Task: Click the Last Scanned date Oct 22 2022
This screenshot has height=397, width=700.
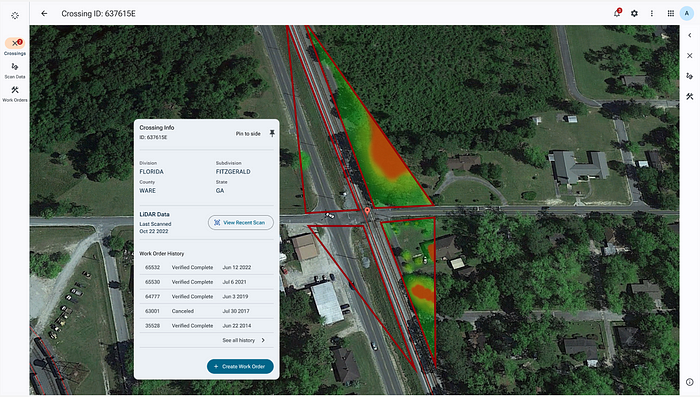Action: click(x=154, y=231)
